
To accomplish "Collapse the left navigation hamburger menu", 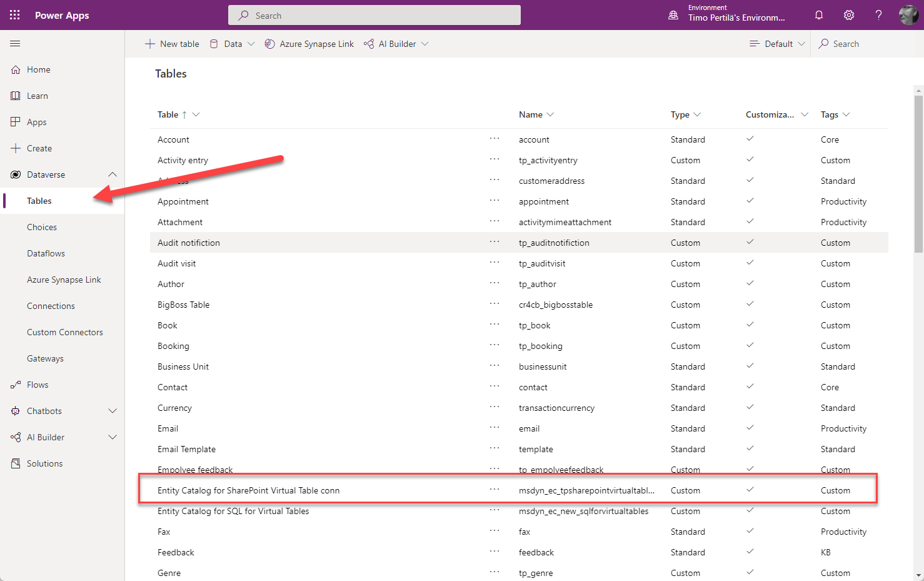I will click(x=15, y=44).
